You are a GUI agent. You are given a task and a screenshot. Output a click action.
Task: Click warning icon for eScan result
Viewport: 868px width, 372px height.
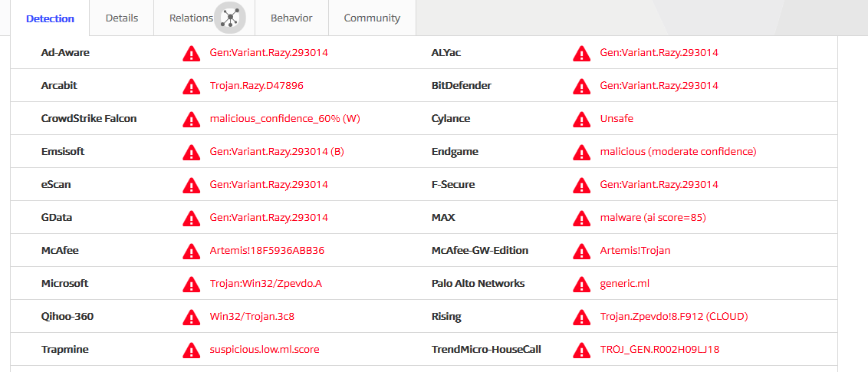[191, 185]
